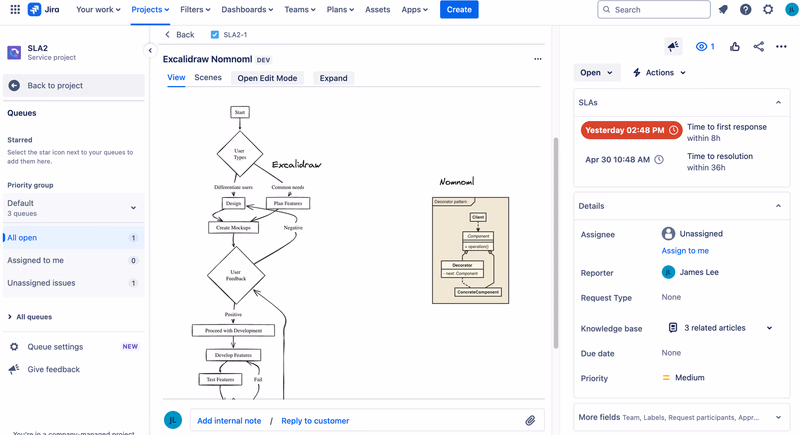Open the Dashboards dropdown menu
This screenshot has width=800, height=435.
click(247, 9)
